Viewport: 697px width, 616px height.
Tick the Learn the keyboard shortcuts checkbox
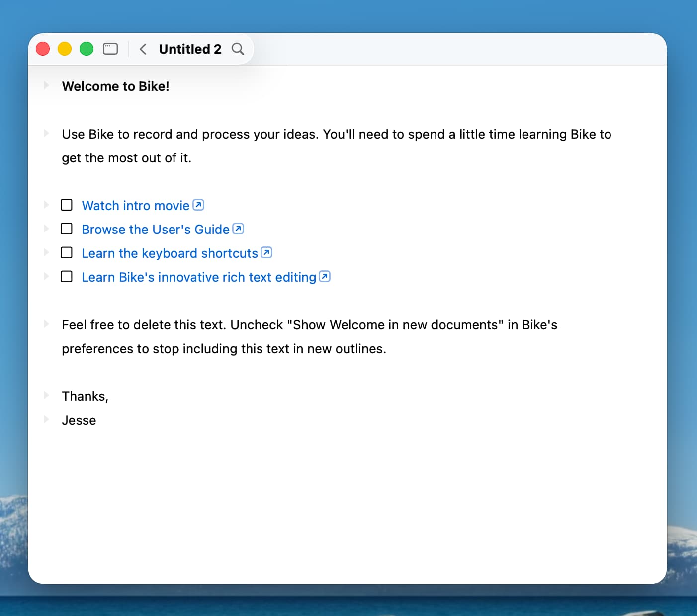tap(67, 252)
